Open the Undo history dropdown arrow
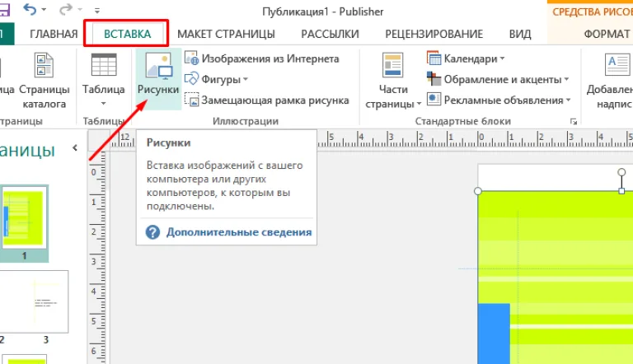 [x=44, y=9]
